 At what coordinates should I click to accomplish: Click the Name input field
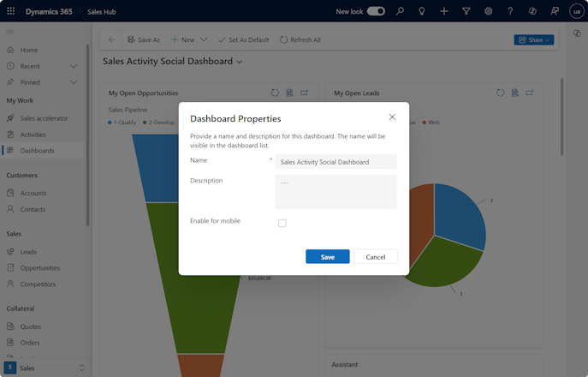[x=336, y=162]
